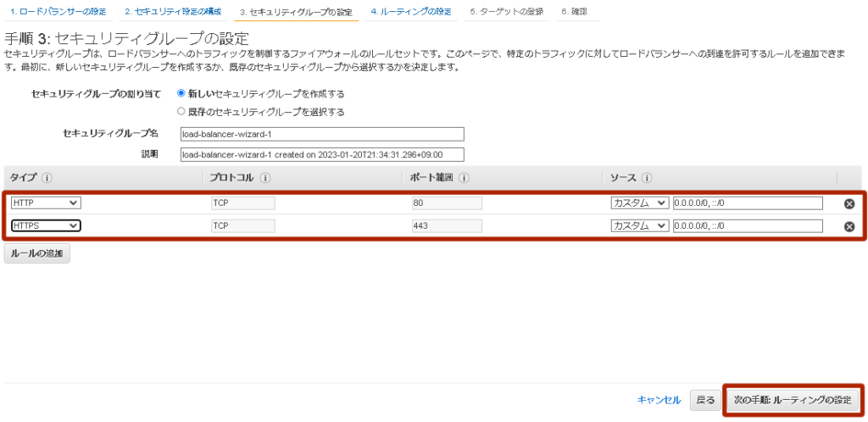Click the キャンセル link

click(x=659, y=400)
